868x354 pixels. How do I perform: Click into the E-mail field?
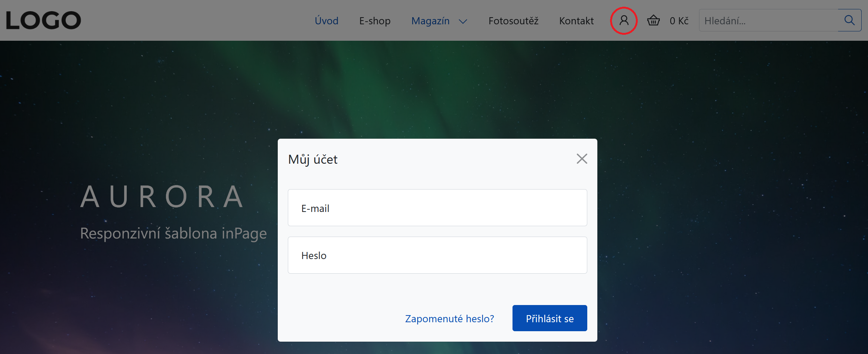coord(437,208)
